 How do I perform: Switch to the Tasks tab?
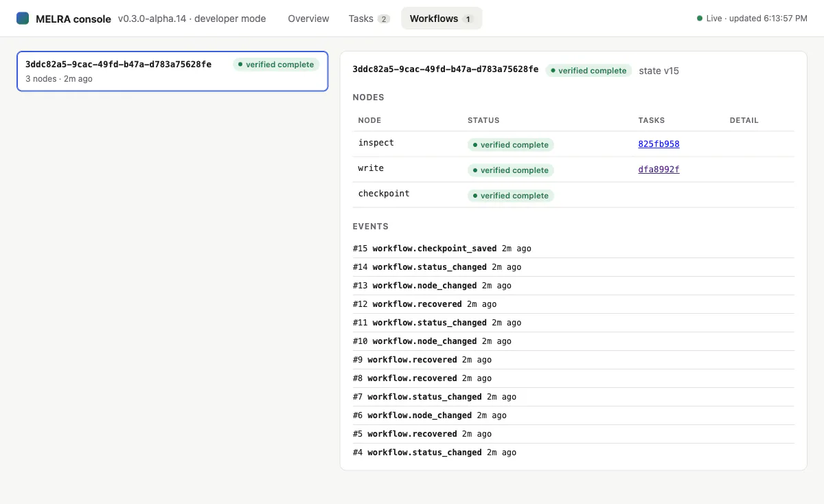click(369, 19)
